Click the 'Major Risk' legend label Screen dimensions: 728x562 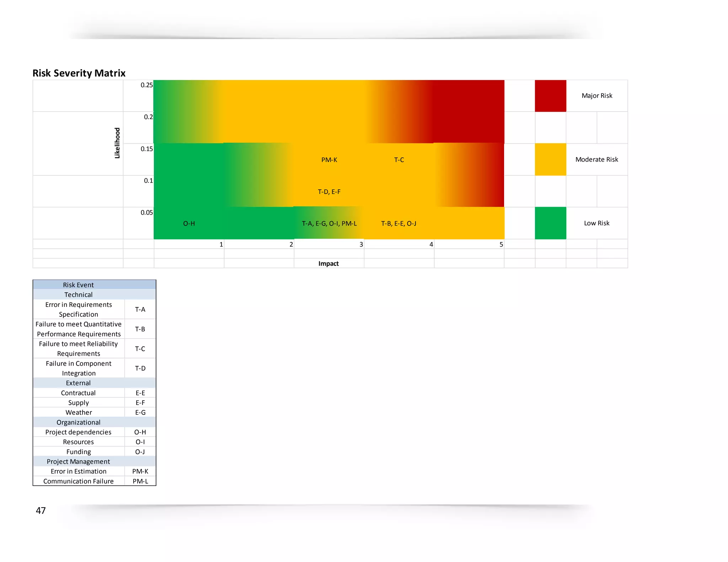[x=597, y=96]
